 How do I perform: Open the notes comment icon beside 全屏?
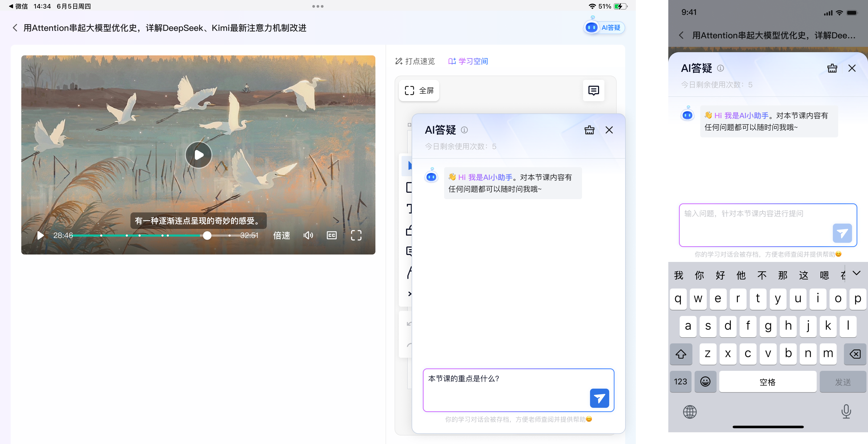pos(593,90)
